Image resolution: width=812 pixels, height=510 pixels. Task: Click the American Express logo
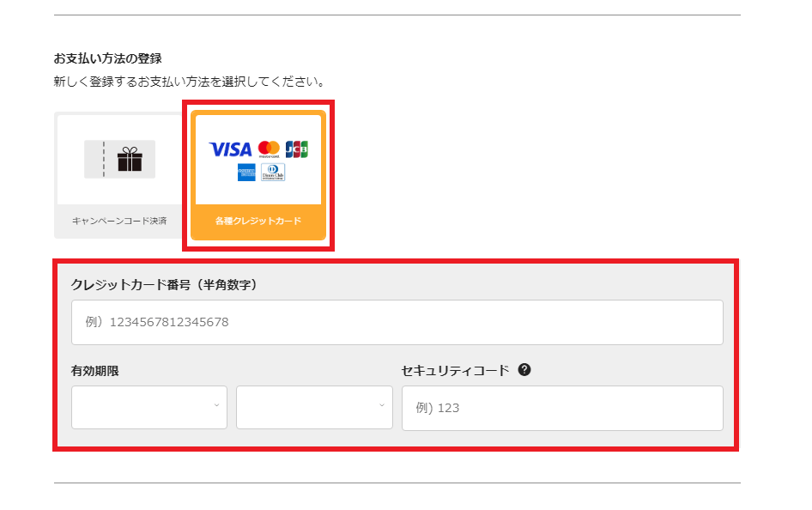tap(246, 173)
